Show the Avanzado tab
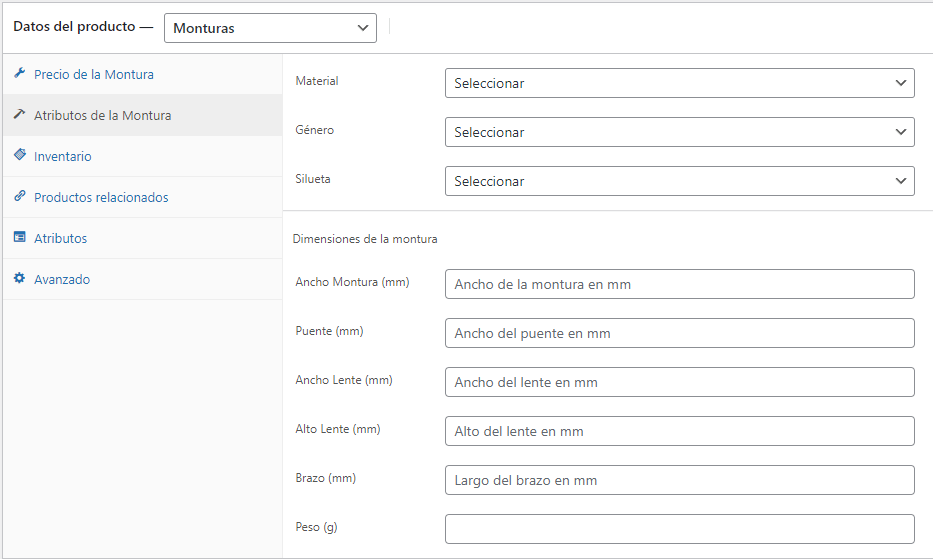This screenshot has height=559, width=933. pyautogui.click(x=142, y=280)
